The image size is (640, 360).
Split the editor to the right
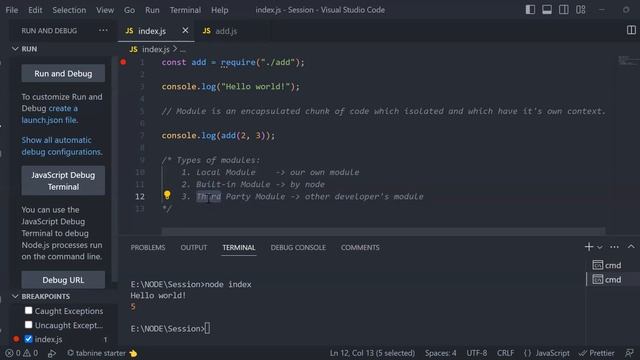click(631, 30)
